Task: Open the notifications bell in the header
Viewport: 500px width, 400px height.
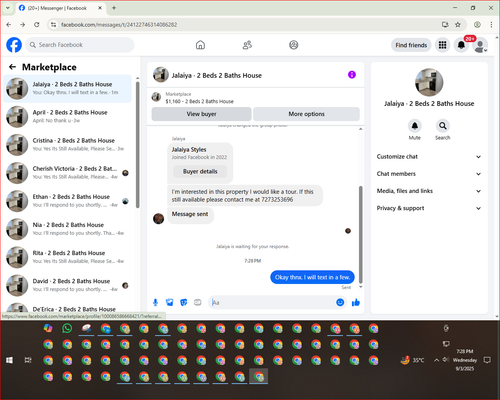Action: pyautogui.click(x=461, y=45)
